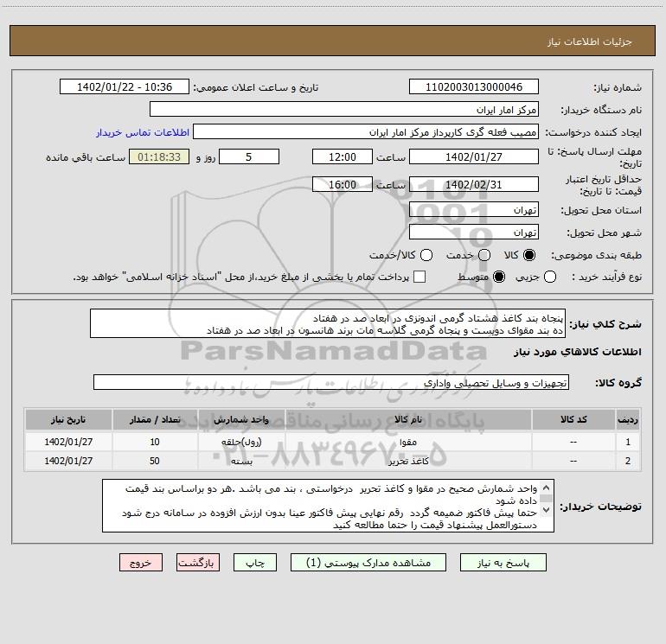Click date 1402/01/27 in مقوا row
This screenshot has height=644, width=666.
point(68,442)
